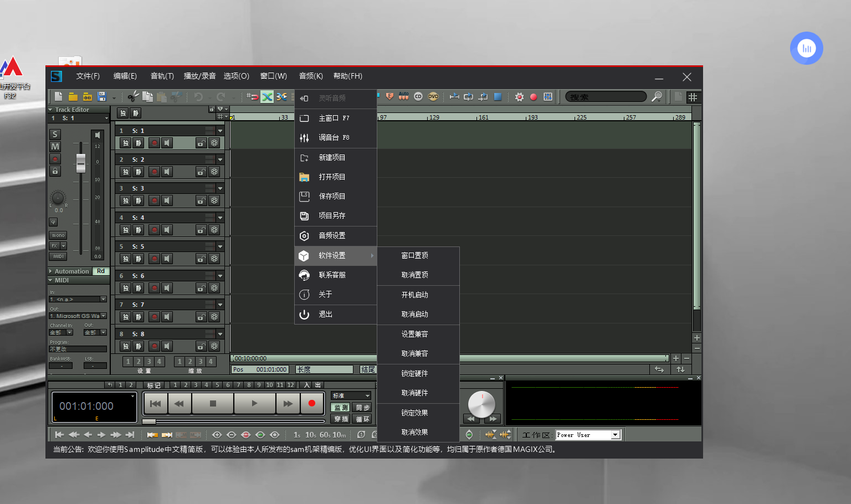The height and width of the screenshot is (504, 851).
Task: Open the 文件(F) menu
Action: (x=88, y=76)
